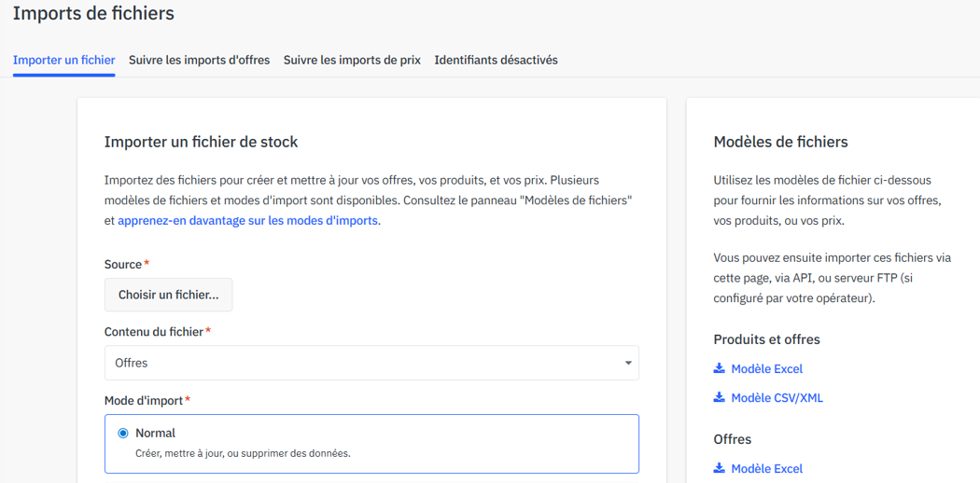Click the Source field label

coord(123,265)
